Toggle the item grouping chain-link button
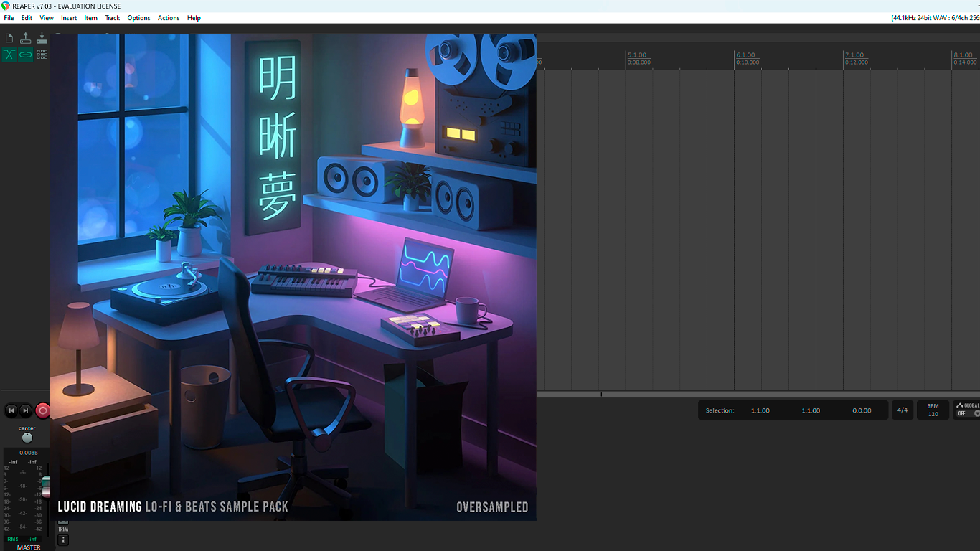The width and height of the screenshot is (980, 551). tap(26, 55)
